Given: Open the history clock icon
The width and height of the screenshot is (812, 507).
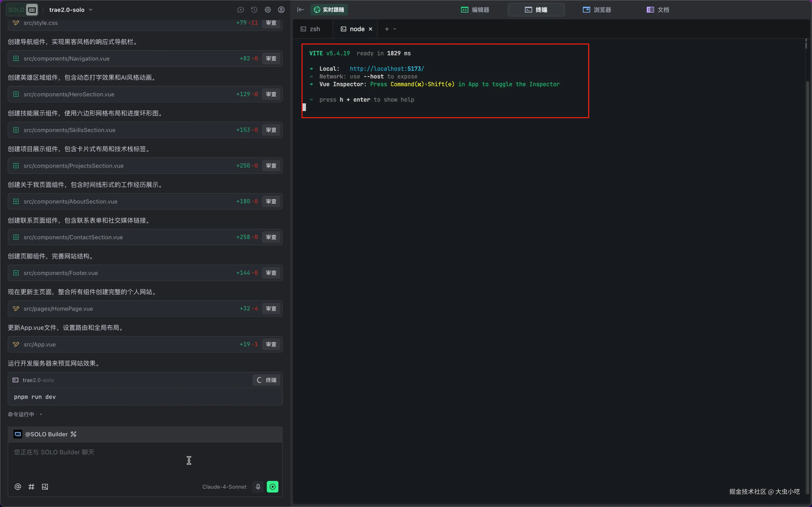Looking at the screenshot, I should point(254,10).
